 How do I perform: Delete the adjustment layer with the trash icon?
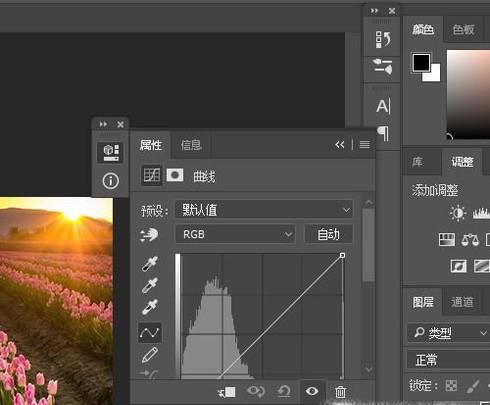click(x=340, y=392)
